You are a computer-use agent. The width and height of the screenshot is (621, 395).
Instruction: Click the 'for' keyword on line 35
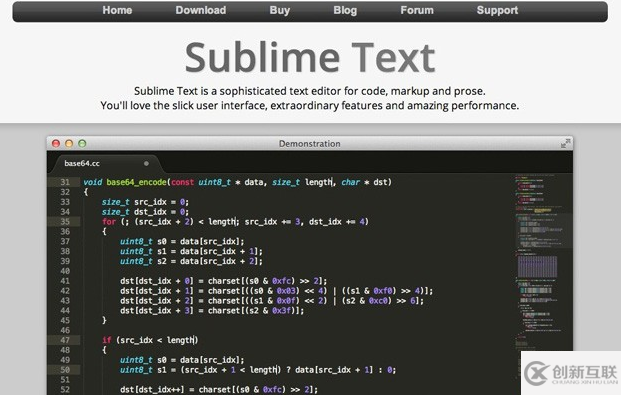coord(109,222)
